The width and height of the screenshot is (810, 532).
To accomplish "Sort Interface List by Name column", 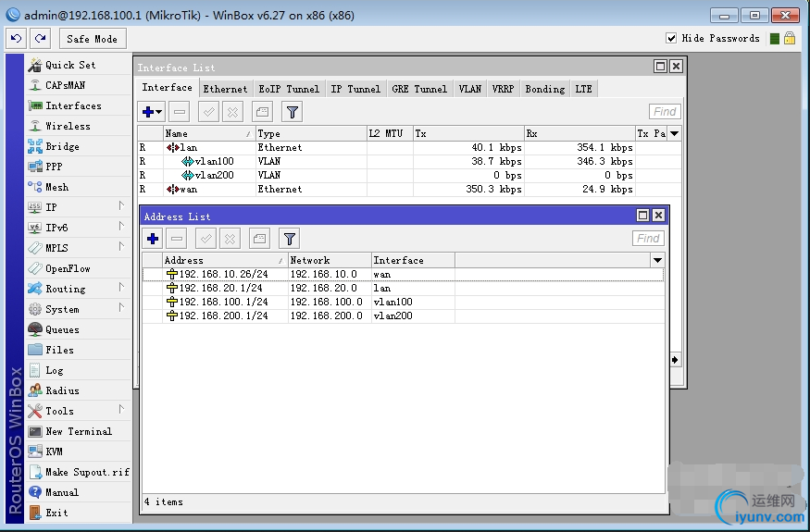I will [209, 134].
